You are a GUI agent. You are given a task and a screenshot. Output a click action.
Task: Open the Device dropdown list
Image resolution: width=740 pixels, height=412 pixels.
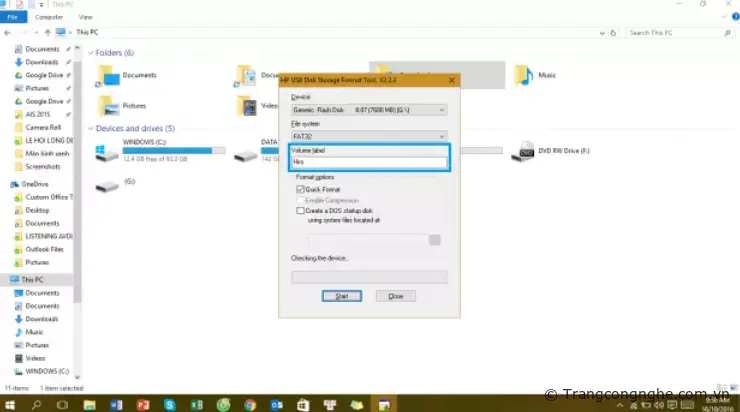[x=368, y=109]
